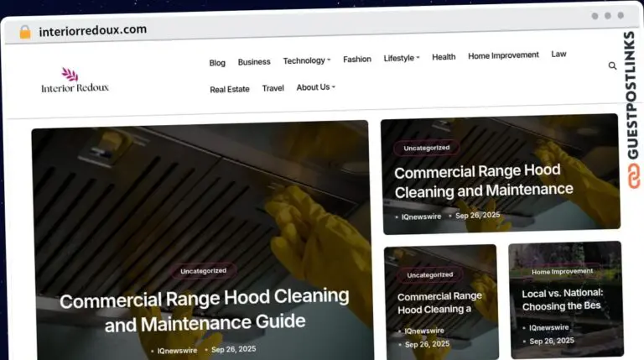Click the Law menu item
This screenshot has width=644, height=360.
(x=558, y=55)
